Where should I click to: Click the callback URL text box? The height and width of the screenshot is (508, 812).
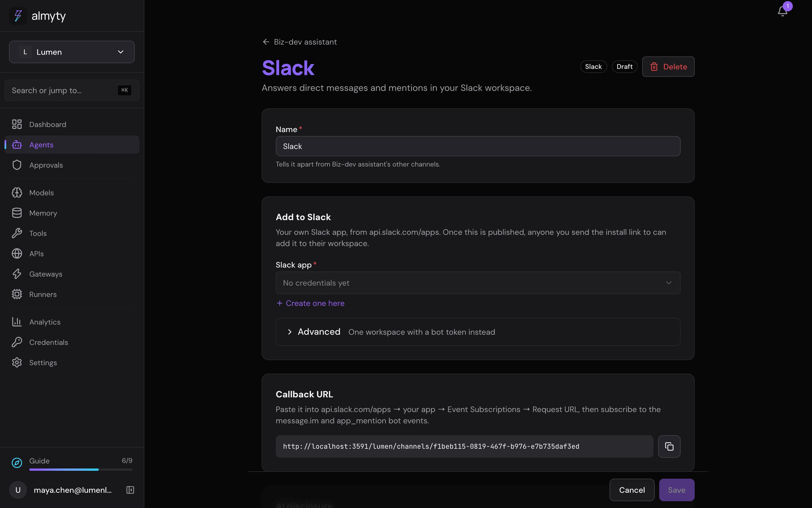pos(464,446)
